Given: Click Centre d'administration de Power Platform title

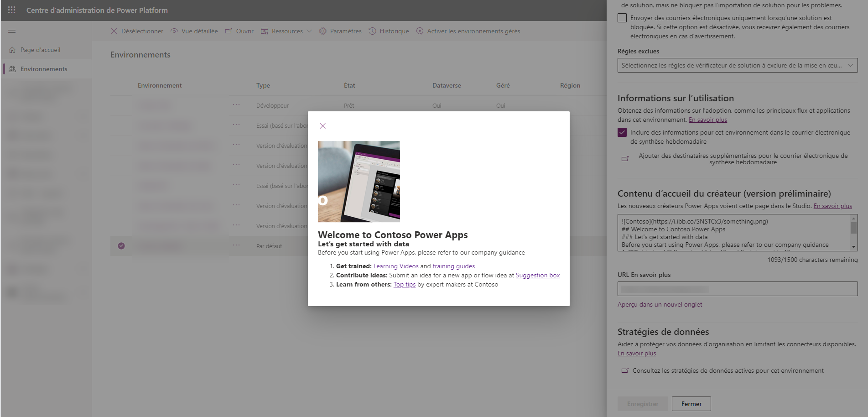Looking at the screenshot, I should [97, 10].
